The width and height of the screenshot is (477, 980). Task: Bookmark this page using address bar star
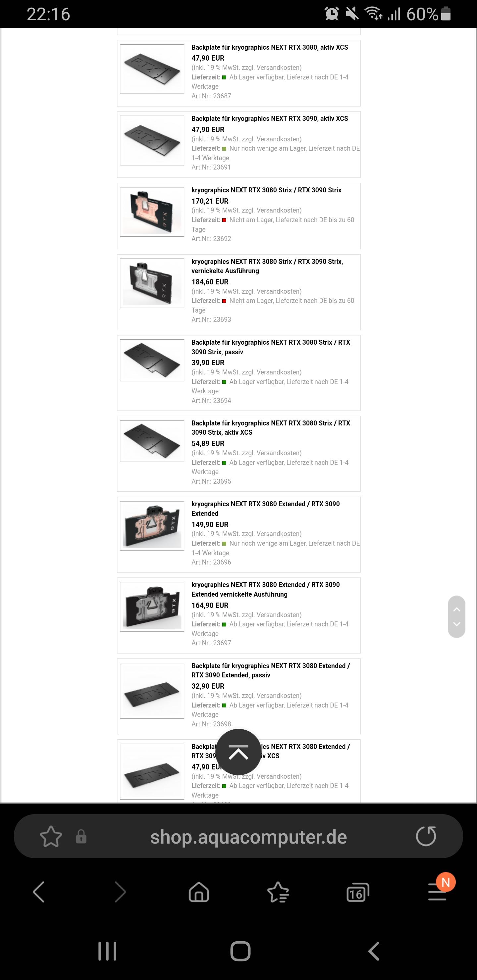tap(51, 837)
